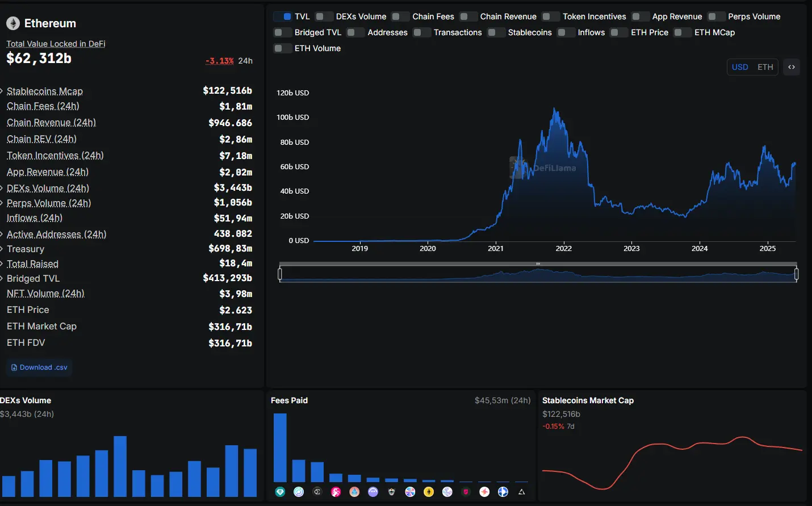The image size is (812, 506).
Task: Click the ETH Market Cap $316,71b value
Action: pyautogui.click(x=230, y=327)
